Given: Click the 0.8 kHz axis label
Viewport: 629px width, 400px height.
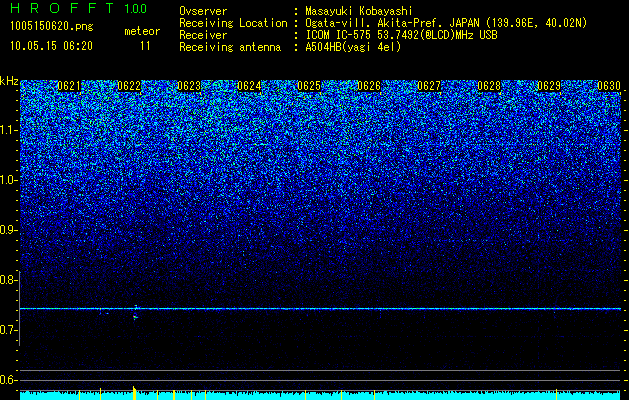Looking at the screenshot, I should tap(8, 280).
